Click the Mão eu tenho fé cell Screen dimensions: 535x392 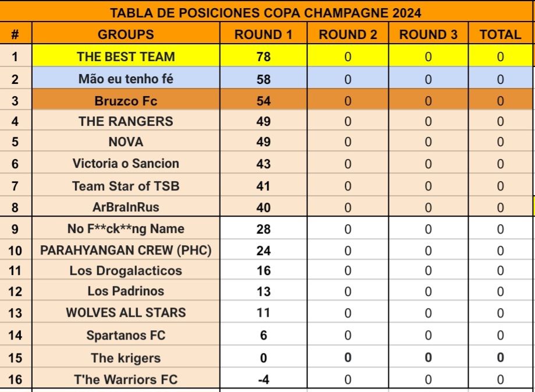pos(126,79)
